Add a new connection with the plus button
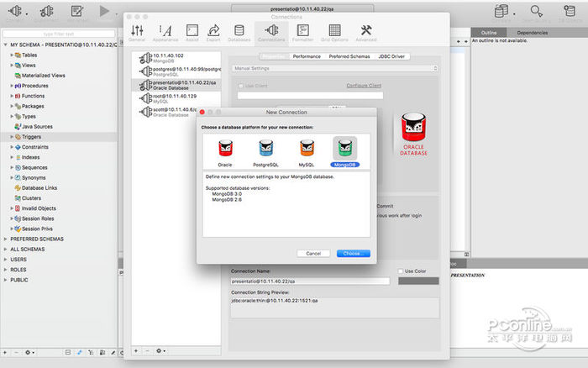Screen dimensions: 588x368 coord(136,350)
